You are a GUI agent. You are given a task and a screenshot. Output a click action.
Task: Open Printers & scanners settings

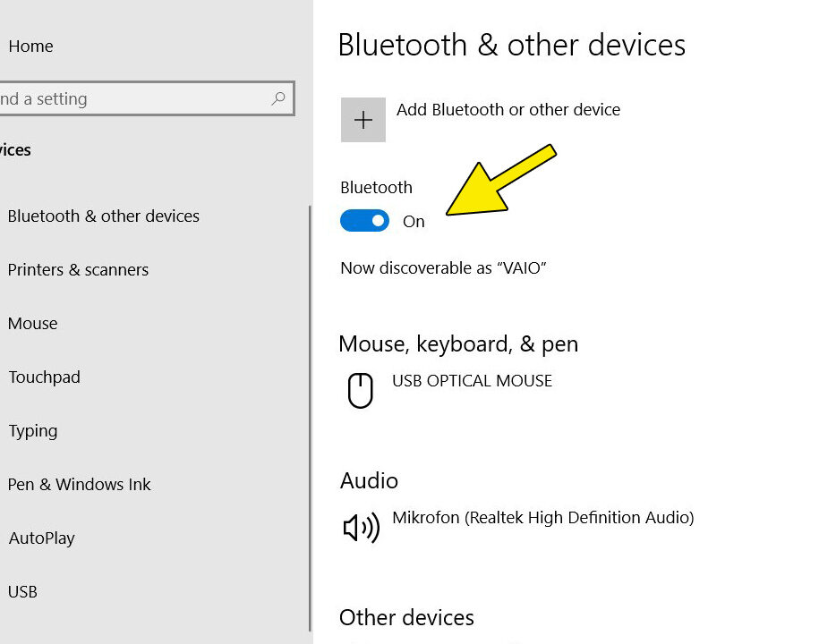(78, 269)
